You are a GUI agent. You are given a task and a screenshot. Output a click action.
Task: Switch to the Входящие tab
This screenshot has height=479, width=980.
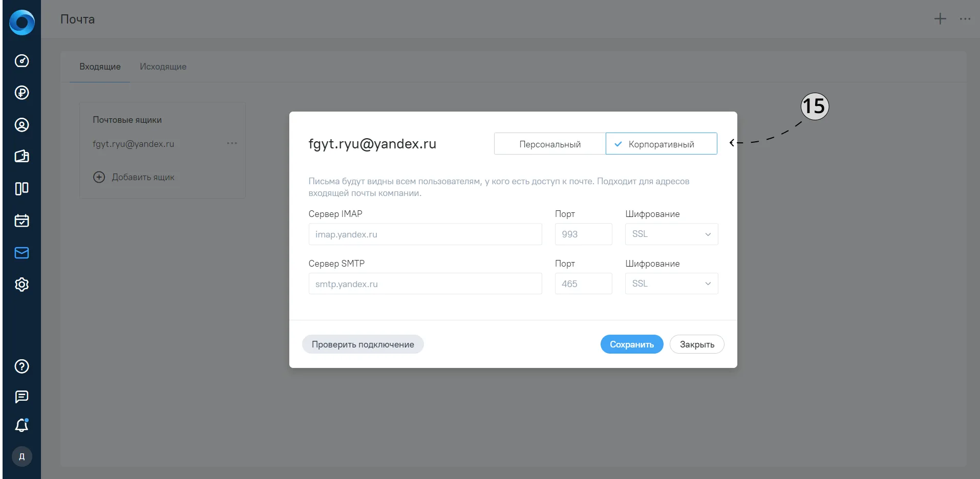coord(100,67)
